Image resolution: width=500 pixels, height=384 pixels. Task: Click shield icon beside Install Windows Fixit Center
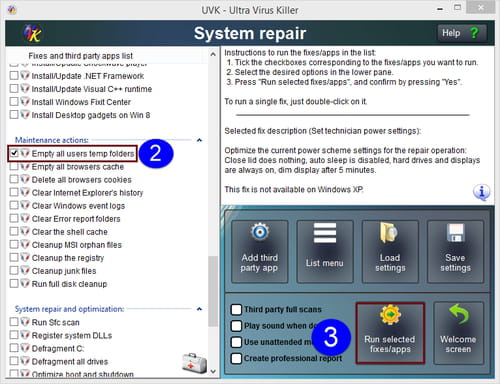click(25, 102)
